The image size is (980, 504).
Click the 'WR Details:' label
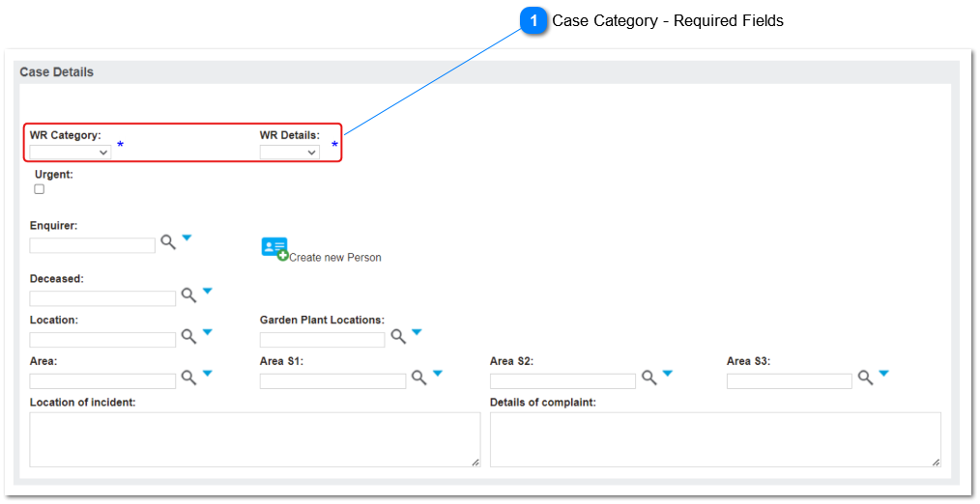click(290, 135)
